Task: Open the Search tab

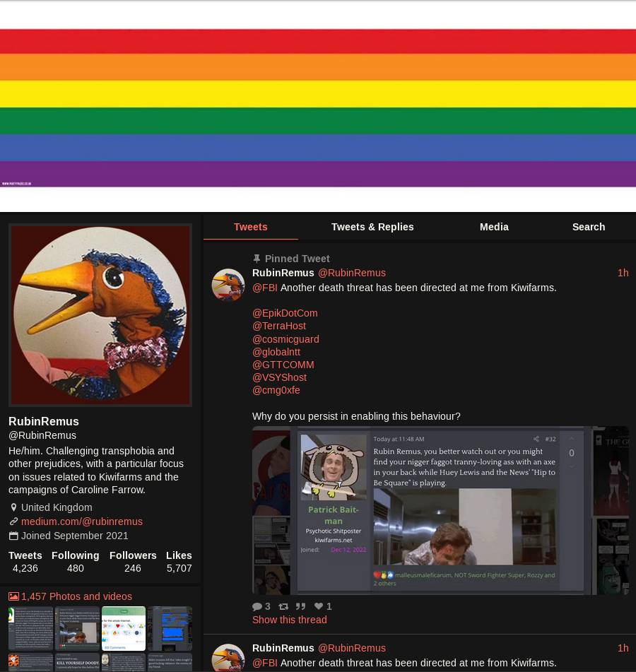Action: [x=589, y=227]
